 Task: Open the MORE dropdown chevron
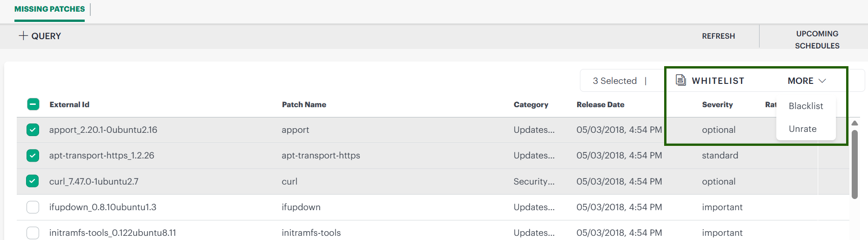(822, 81)
